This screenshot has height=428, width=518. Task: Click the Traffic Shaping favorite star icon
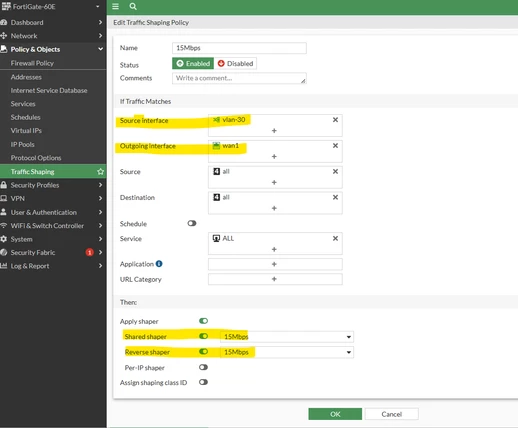100,172
